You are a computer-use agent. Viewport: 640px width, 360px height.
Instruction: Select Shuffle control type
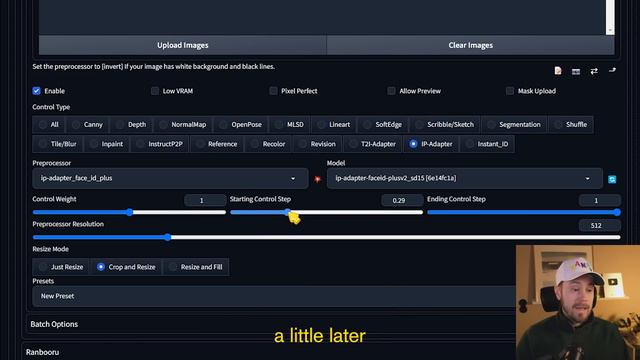[571, 124]
